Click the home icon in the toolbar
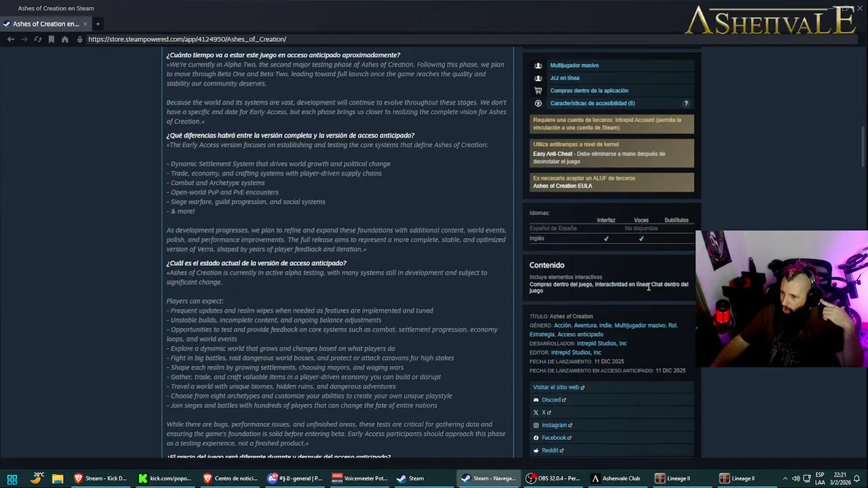This screenshot has width=868, height=488. [65, 39]
